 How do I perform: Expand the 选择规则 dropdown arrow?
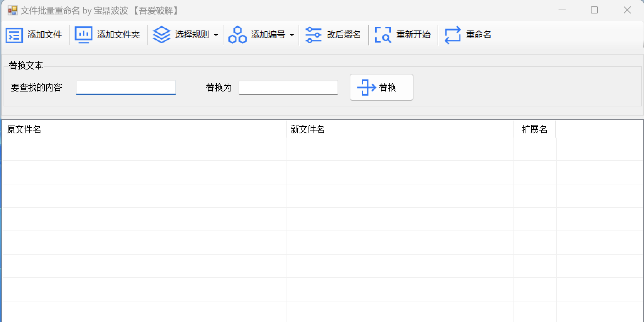coord(216,35)
